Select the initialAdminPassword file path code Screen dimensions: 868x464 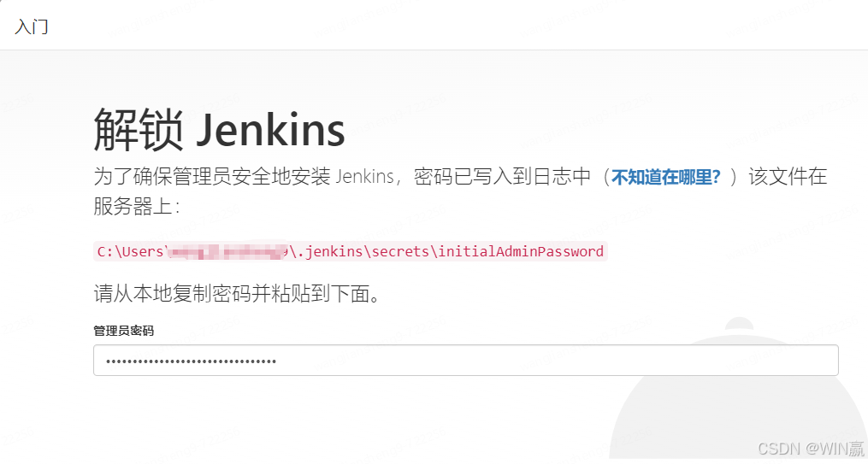click(351, 251)
